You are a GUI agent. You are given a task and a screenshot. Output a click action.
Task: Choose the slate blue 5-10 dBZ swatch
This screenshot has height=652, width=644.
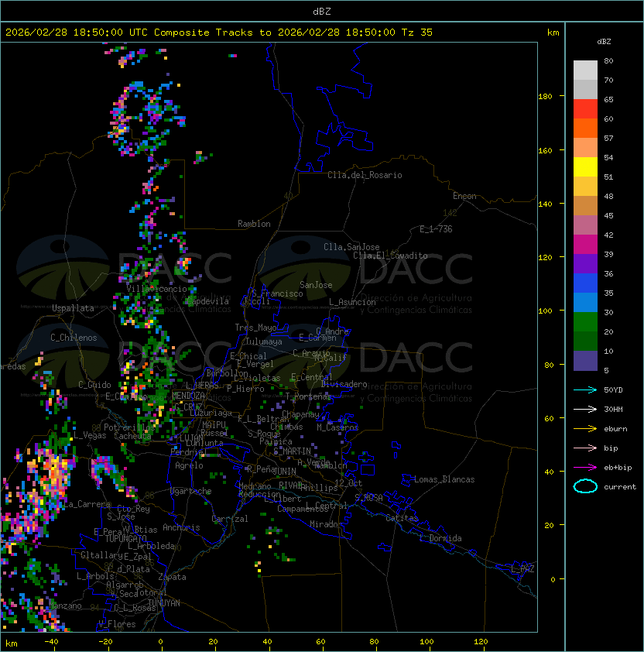[585, 361]
